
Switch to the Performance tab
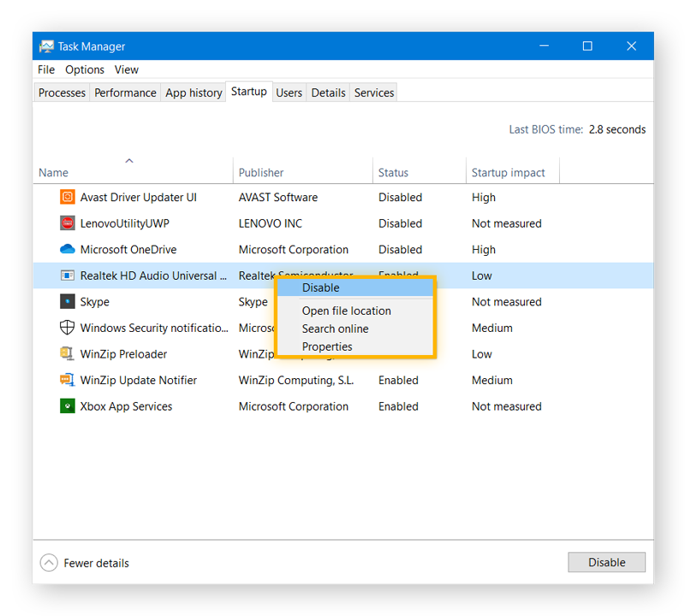125,92
